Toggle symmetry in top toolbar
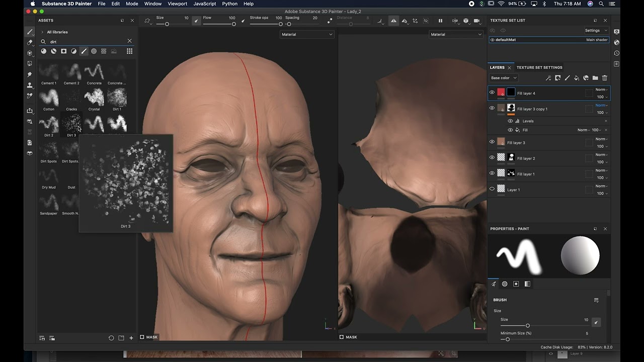This screenshot has width=644, height=362. pyautogui.click(x=393, y=21)
